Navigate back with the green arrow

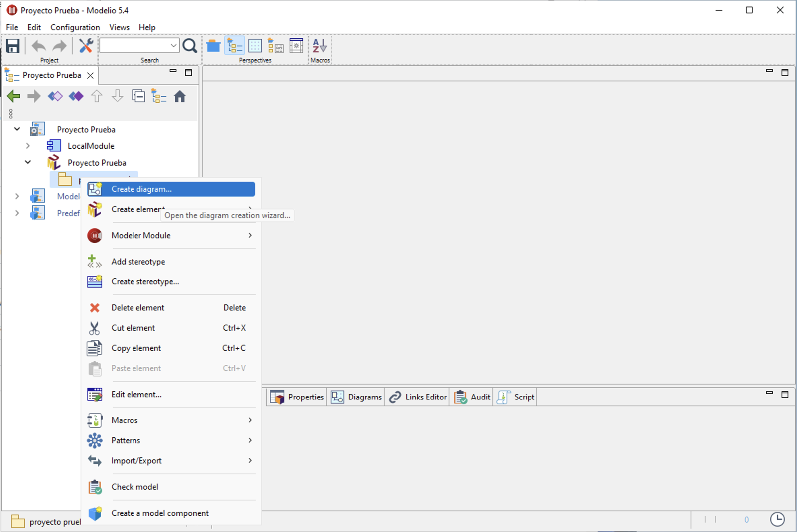tap(14, 96)
